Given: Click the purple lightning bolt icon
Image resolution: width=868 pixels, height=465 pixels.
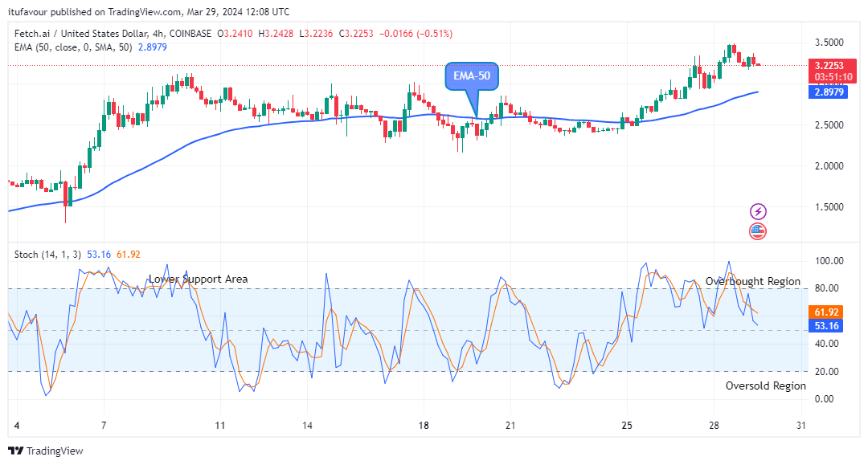Looking at the screenshot, I should click(x=758, y=211).
